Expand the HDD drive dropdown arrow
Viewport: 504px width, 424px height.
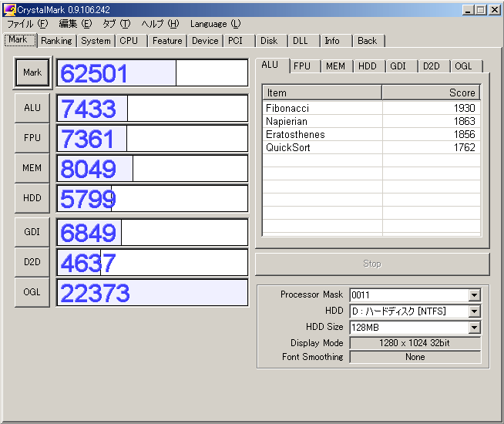475,311
